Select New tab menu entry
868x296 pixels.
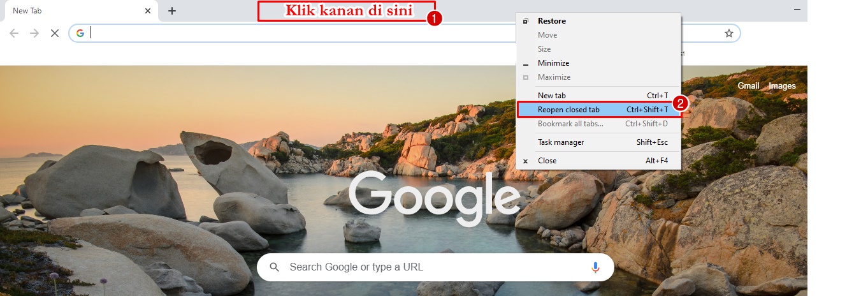click(598, 96)
